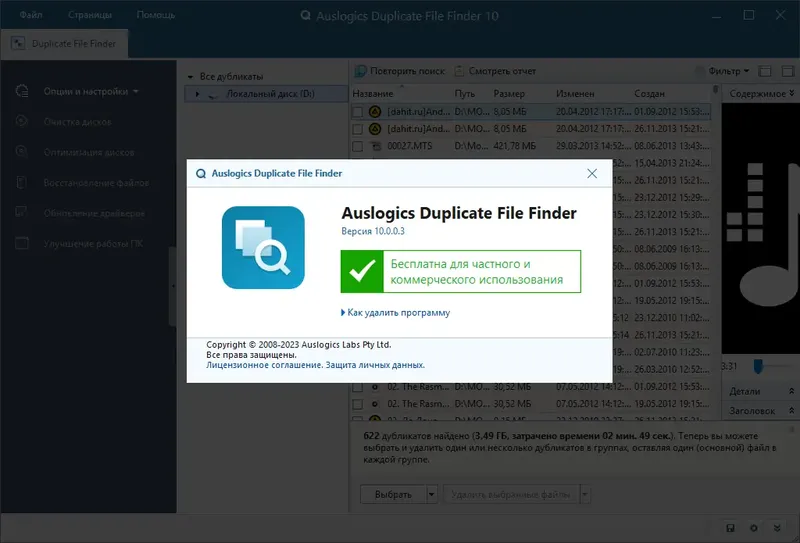The image size is (800, 543).
Task: Close the Auslogics Duplicate File Finder about dialog
Action: click(x=592, y=174)
